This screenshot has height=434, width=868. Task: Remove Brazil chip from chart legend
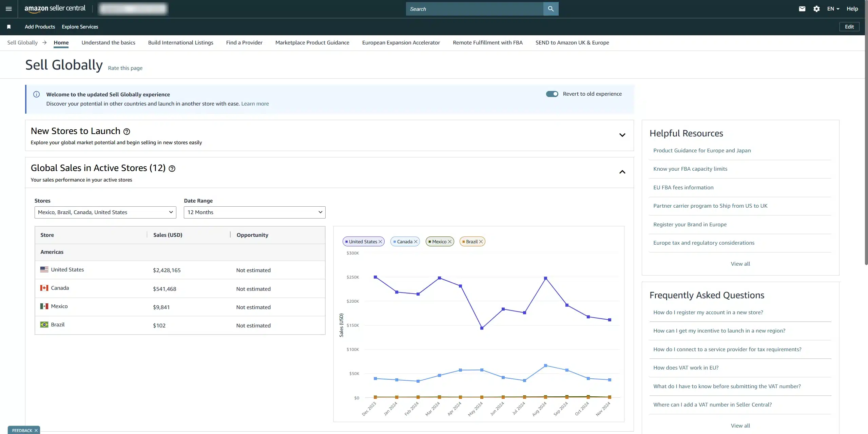481,242
